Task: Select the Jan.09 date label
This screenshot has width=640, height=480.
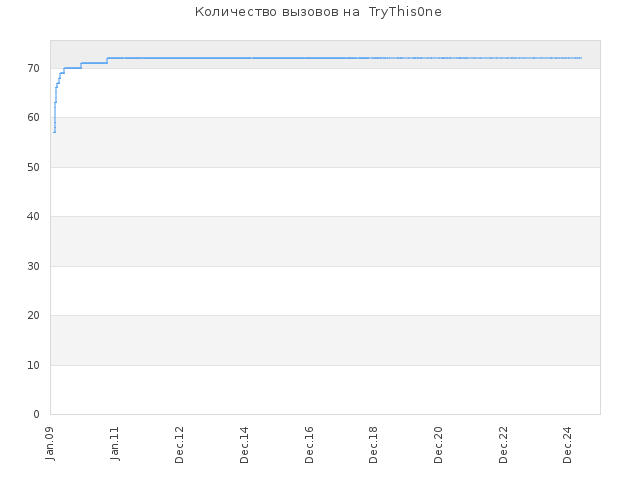Action: coord(50,444)
